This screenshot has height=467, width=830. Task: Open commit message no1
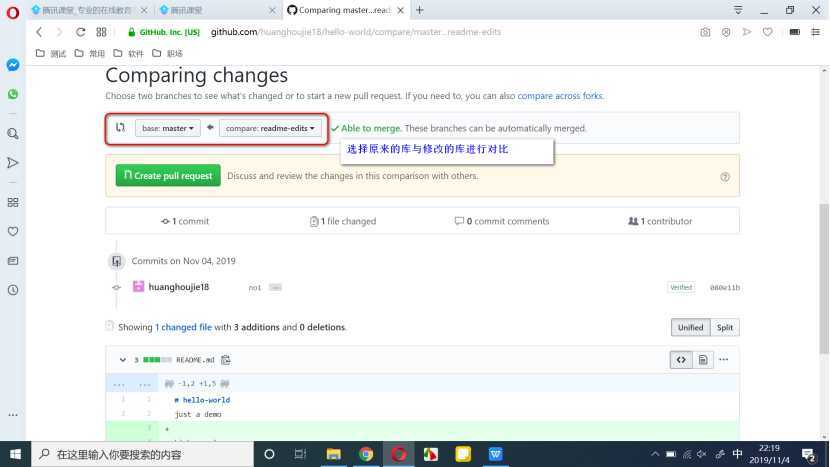pos(255,288)
